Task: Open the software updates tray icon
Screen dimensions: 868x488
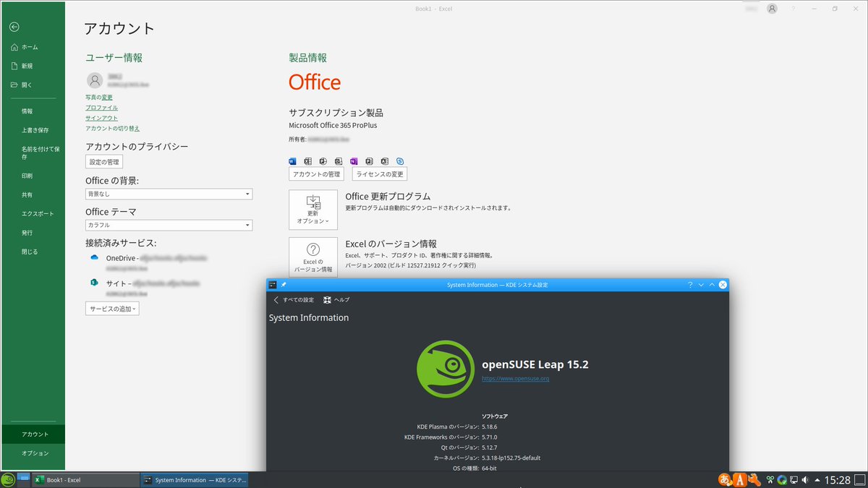Action: [x=782, y=480]
